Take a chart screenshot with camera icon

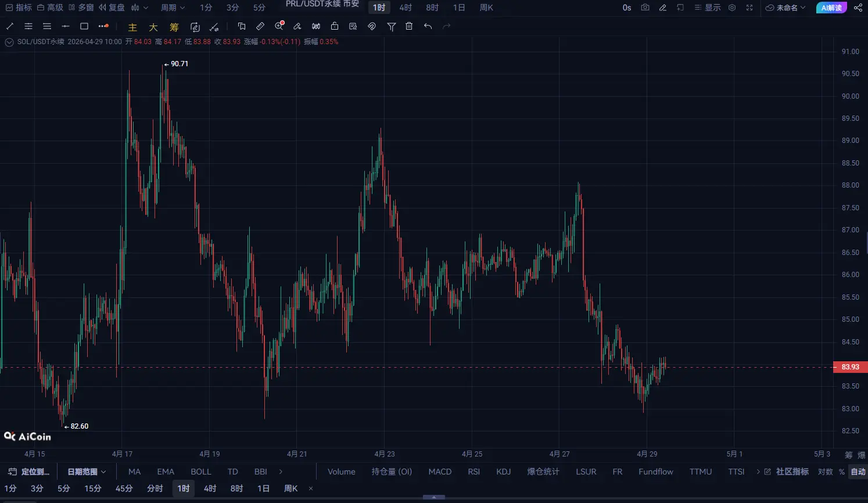[x=645, y=8]
